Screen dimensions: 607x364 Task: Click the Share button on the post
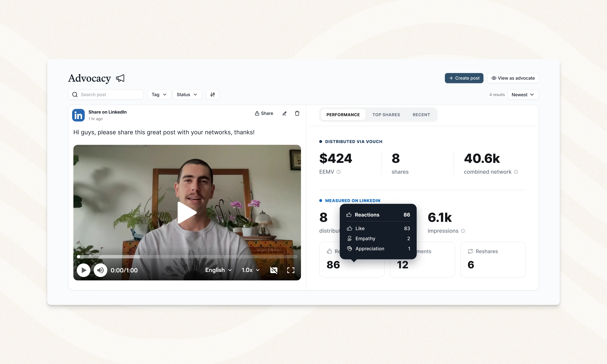pyautogui.click(x=264, y=113)
